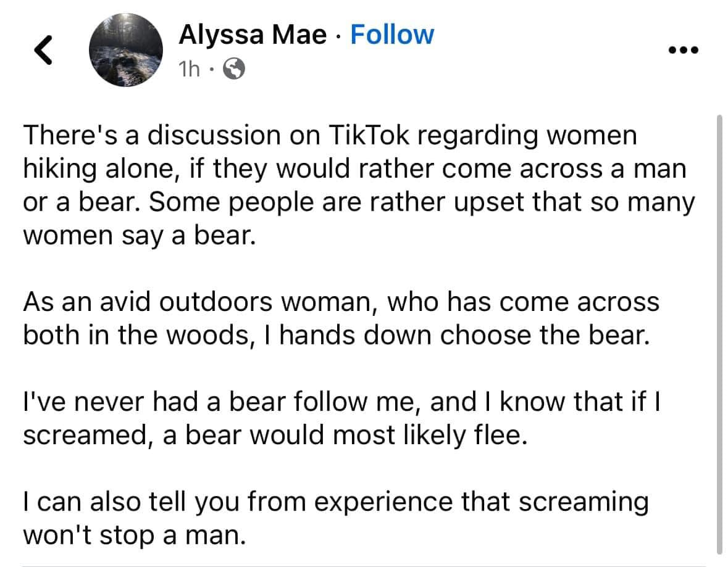Follow Alyssa Mae
The height and width of the screenshot is (567, 728).
pyautogui.click(x=392, y=35)
